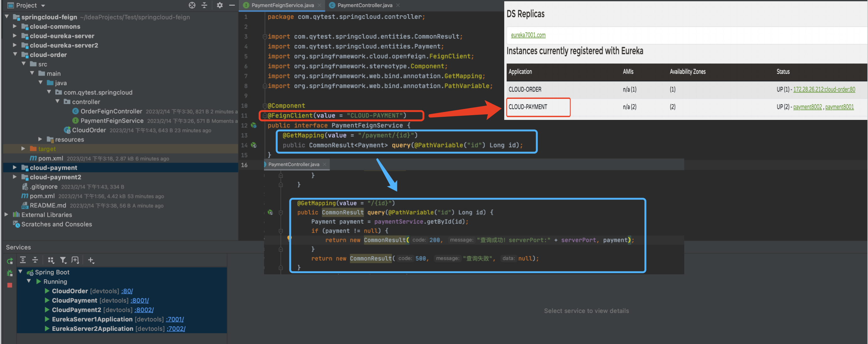Click the PaymentFeignService interface icon

tap(76, 121)
